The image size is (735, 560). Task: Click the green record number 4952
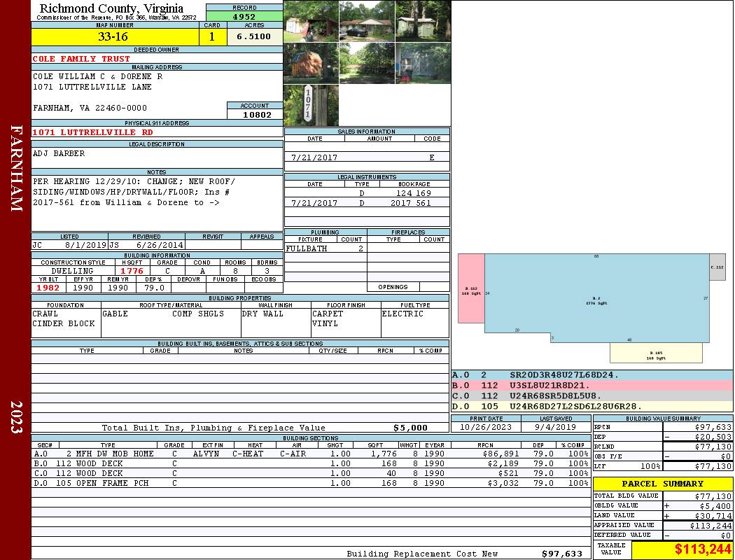tap(244, 16)
